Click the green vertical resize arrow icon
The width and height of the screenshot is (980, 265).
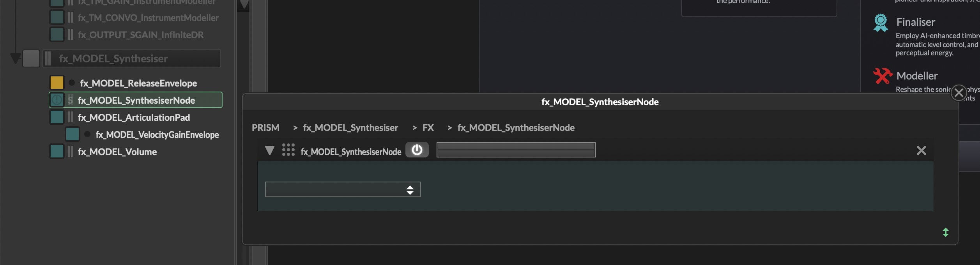pyautogui.click(x=945, y=233)
